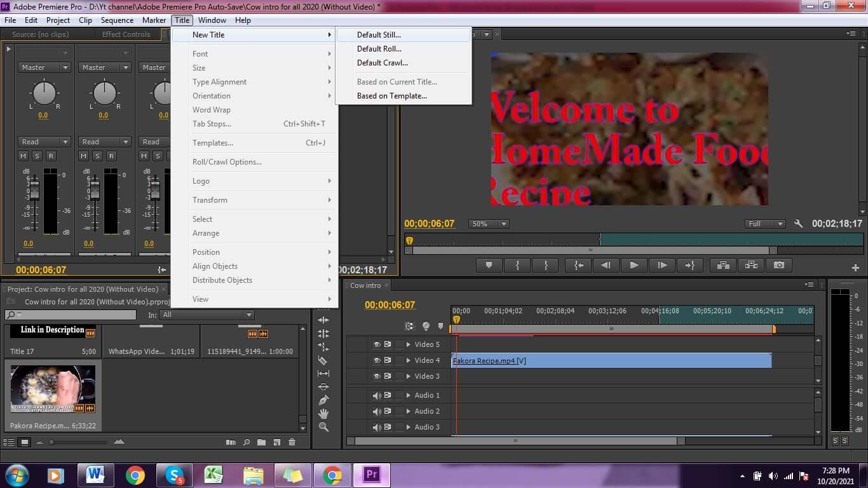868x488 pixels.
Task: Select the Razor tool
Action: coord(323,360)
